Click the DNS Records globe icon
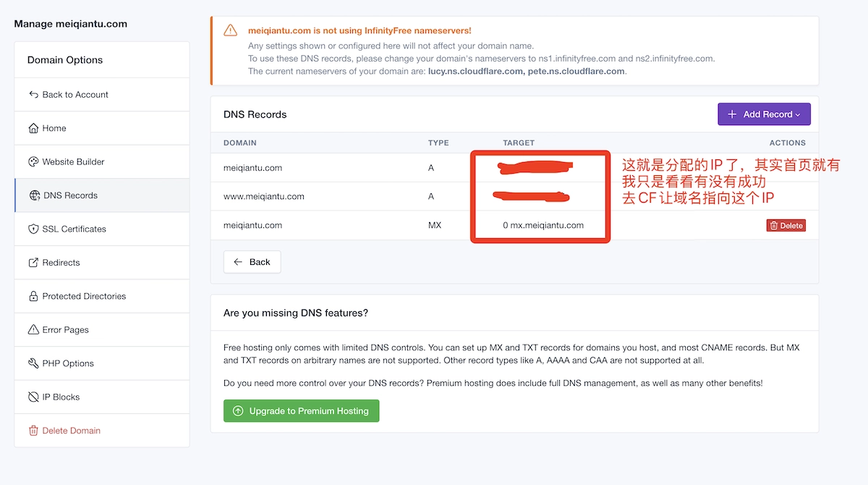Viewport: 868px width, 485px height. coord(35,195)
